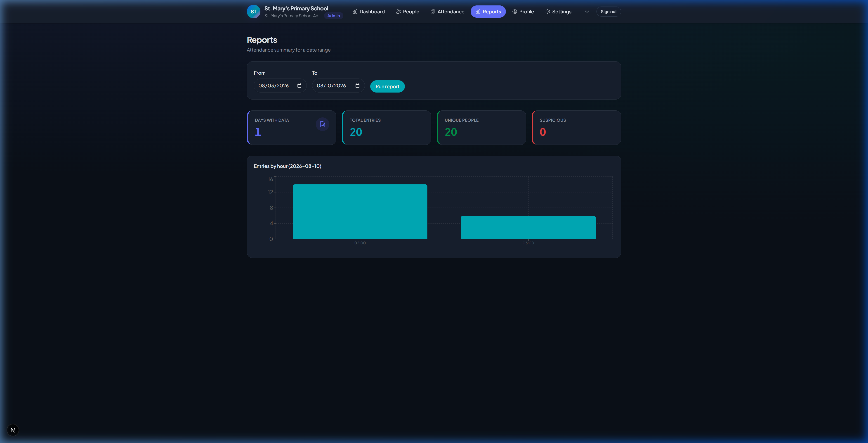This screenshot has height=443, width=868.
Task: Open the Attendance section
Action: [x=447, y=12]
